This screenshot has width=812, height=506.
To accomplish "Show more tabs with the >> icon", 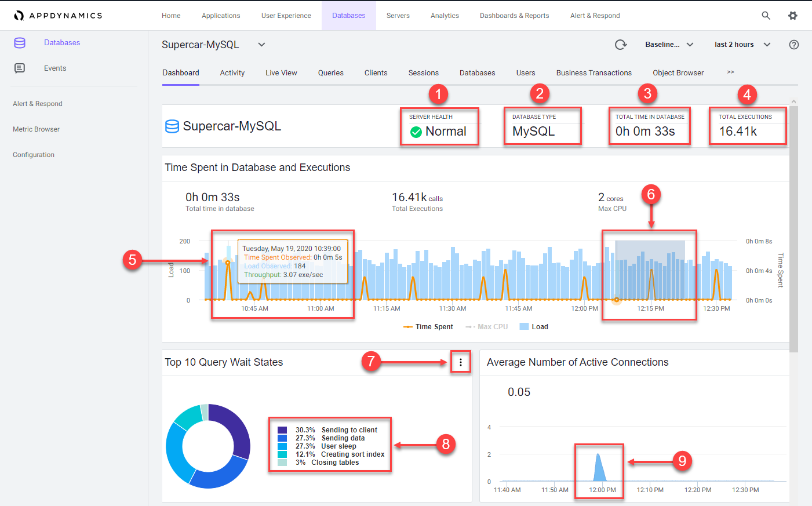I will tap(730, 72).
